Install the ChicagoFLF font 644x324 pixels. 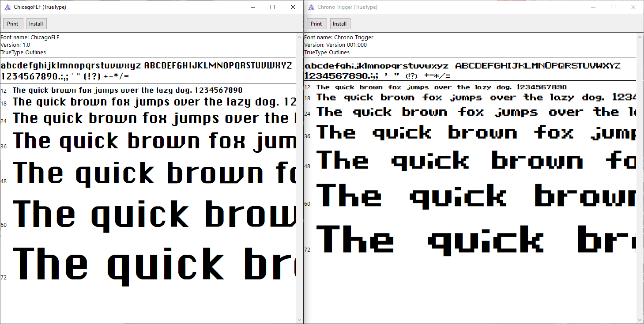tap(36, 24)
